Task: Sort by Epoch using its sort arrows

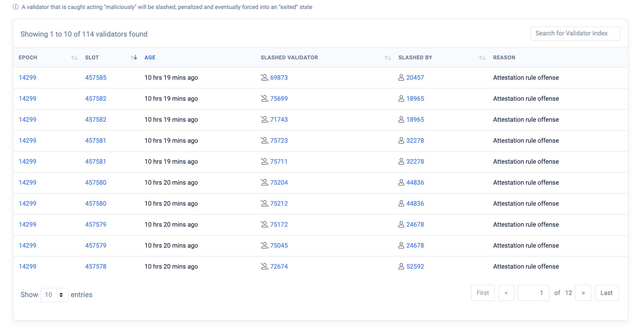Action: 74,58
